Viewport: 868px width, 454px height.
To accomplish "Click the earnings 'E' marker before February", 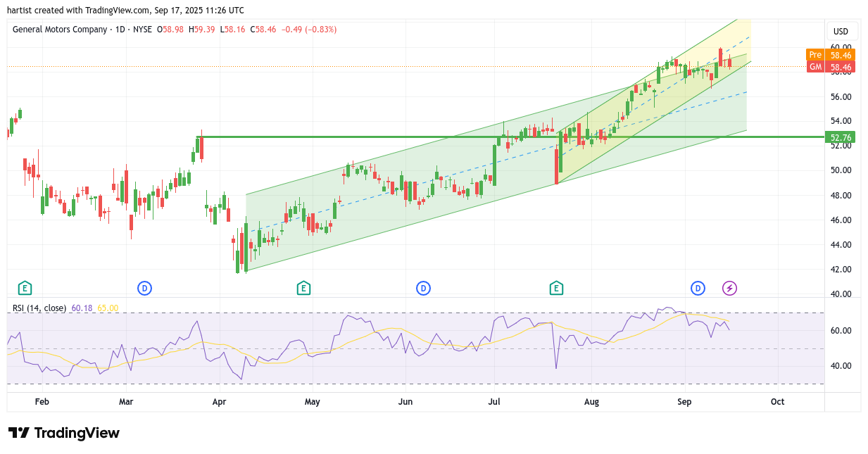I will (25, 288).
